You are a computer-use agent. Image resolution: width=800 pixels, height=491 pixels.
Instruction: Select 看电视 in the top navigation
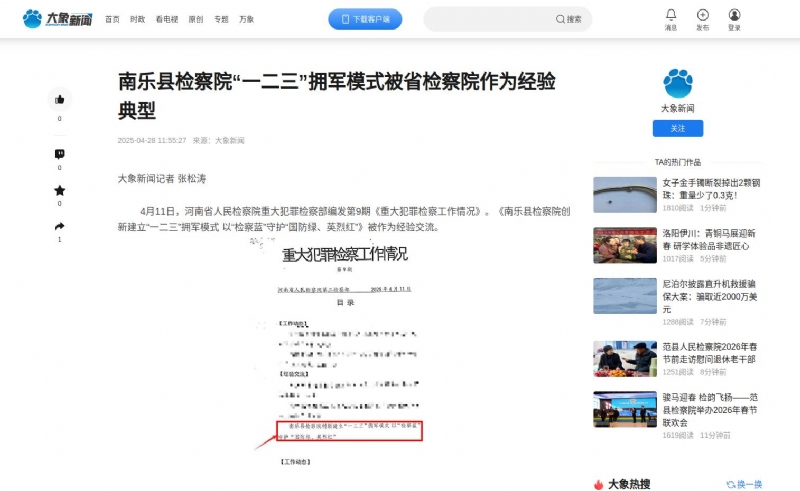[x=166, y=19]
